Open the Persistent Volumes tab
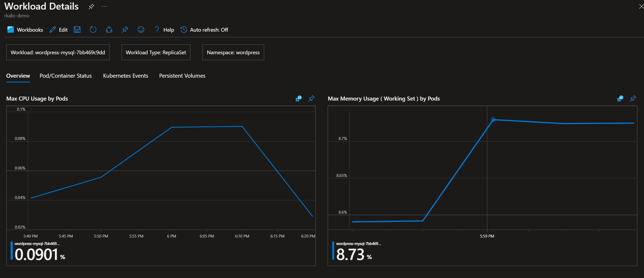Screen dimensions: 644x278 182,76
